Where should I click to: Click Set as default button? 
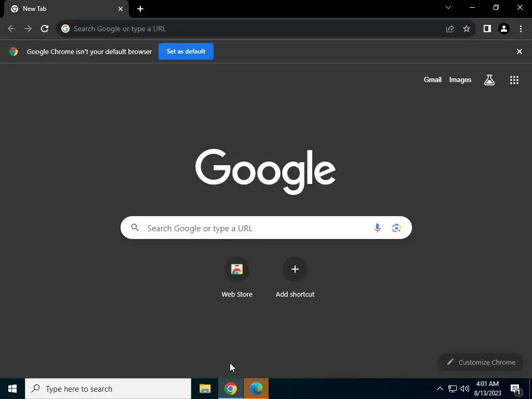point(186,51)
